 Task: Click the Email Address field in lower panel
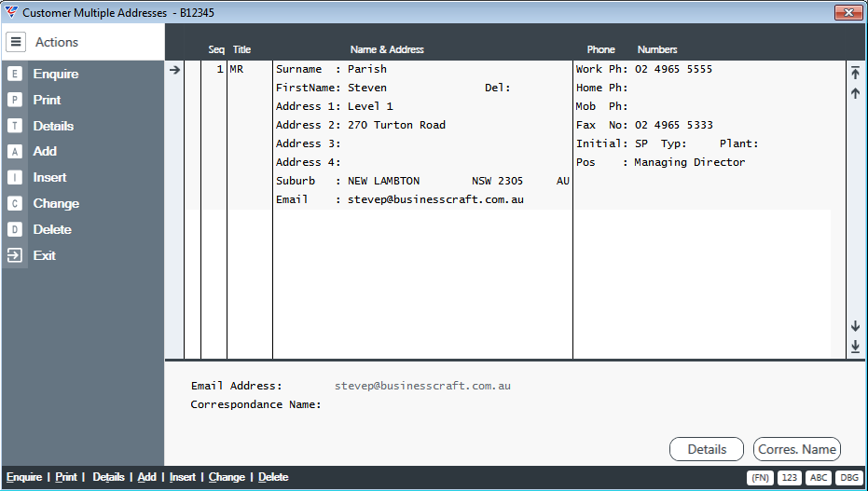point(422,386)
